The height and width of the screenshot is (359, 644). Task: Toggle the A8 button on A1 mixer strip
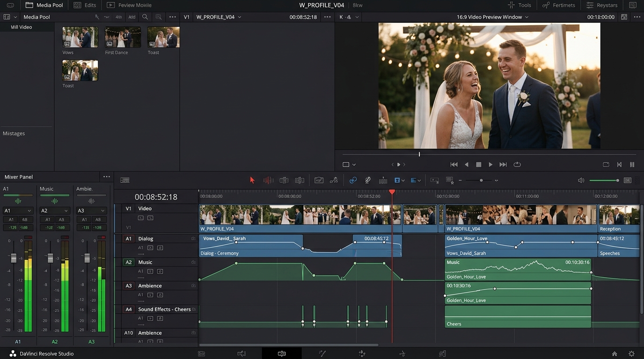tap(25, 219)
